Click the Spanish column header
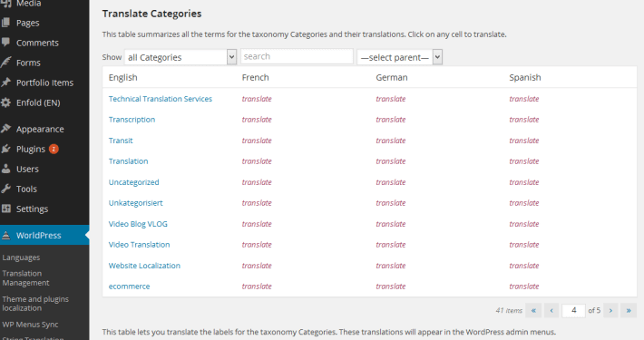The width and height of the screenshot is (644, 340). [525, 78]
